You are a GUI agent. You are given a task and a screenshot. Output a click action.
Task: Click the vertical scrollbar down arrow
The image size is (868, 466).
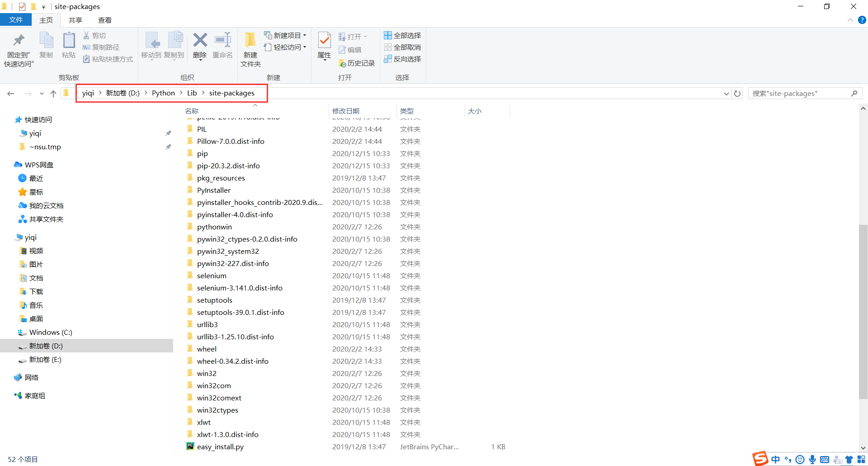click(x=863, y=448)
